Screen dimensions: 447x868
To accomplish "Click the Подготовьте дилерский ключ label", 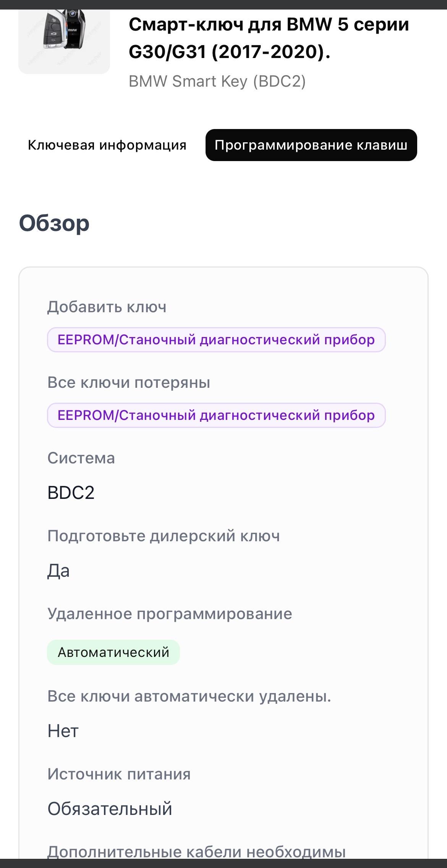I will click(164, 536).
